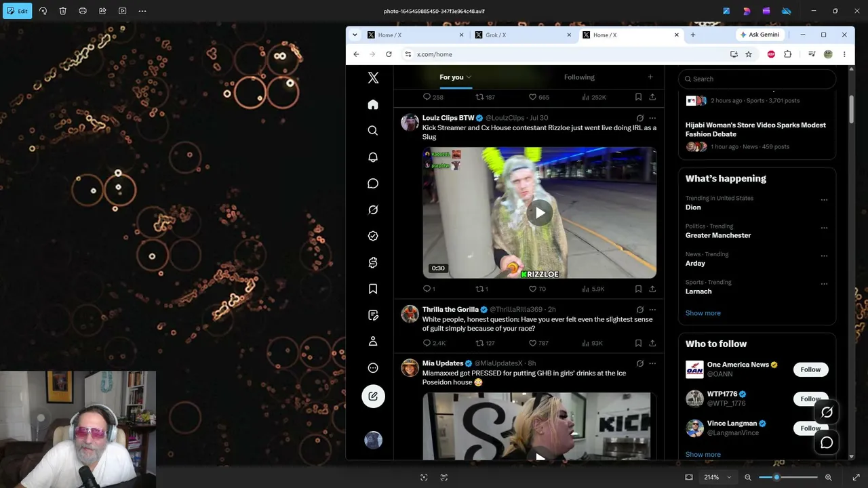Open Clipchamp icon in Photos title bar
868x488 pixels.
pyautogui.click(x=766, y=11)
